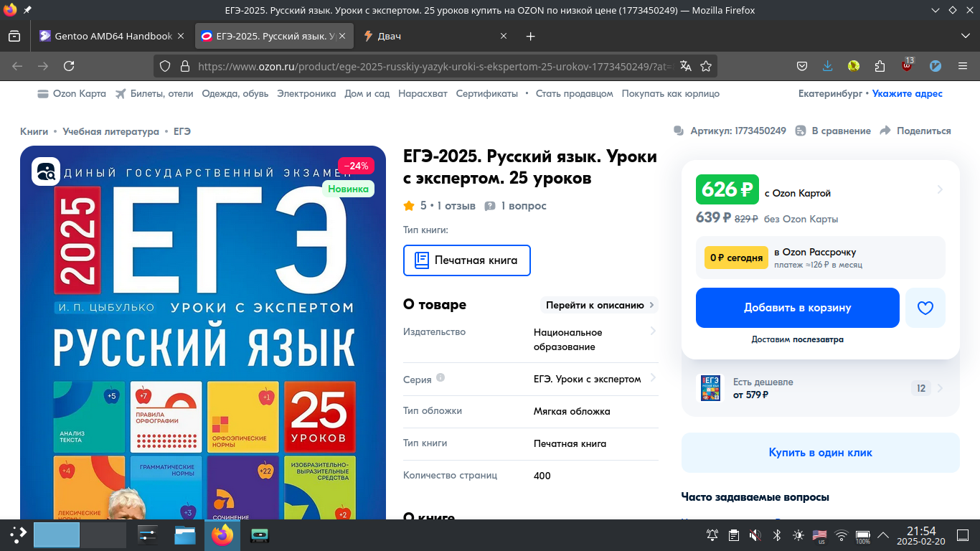Click Перейти к описанию chevron button
Screen dimensions: 980x551
click(599, 305)
